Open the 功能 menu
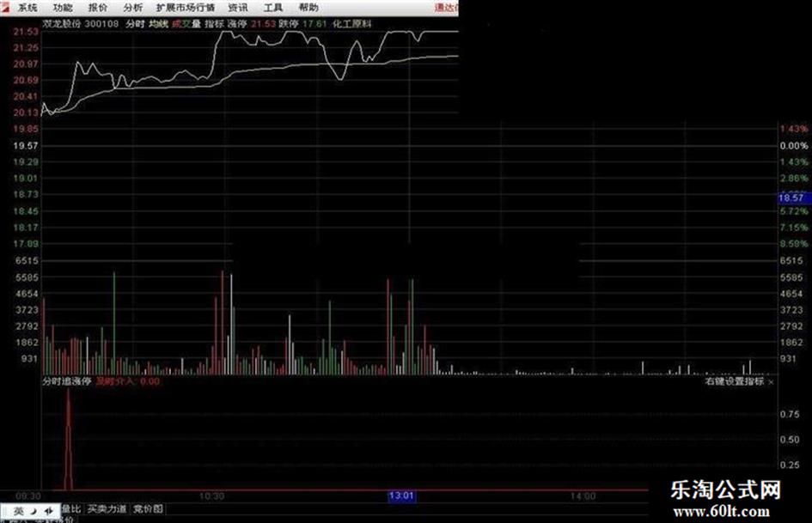Screen dimensions: 812x523 click(63, 8)
